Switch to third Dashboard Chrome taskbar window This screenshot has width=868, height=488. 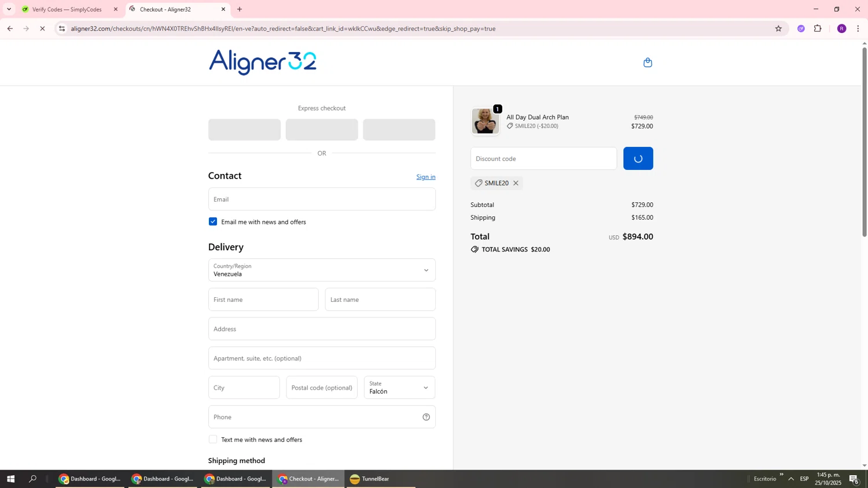(236, 479)
